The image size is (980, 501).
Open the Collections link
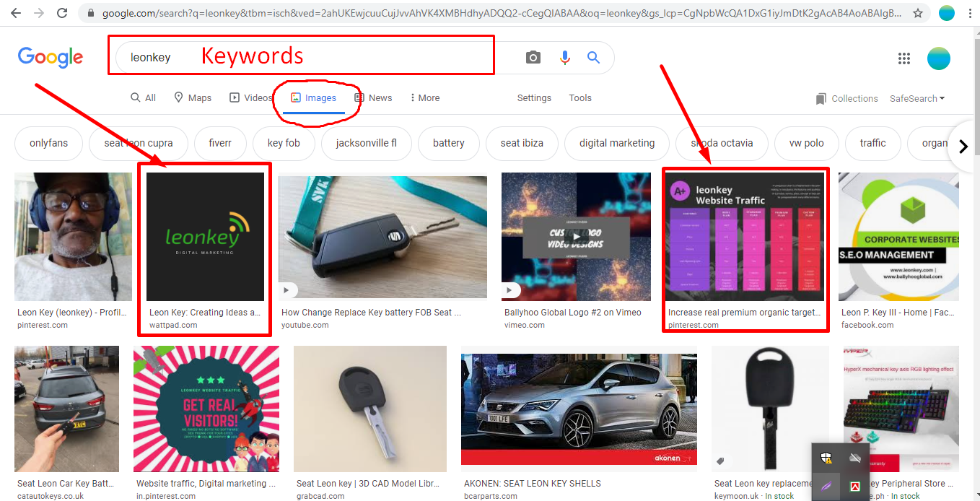tap(847, 99)
